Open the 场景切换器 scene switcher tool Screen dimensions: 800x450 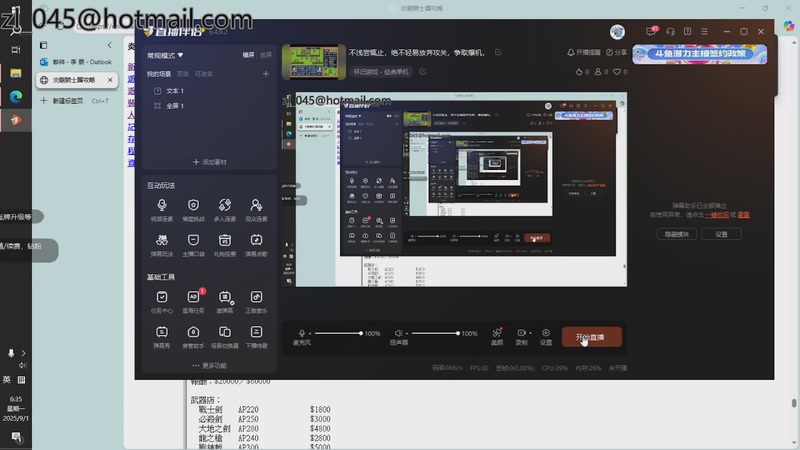(224, 337)
